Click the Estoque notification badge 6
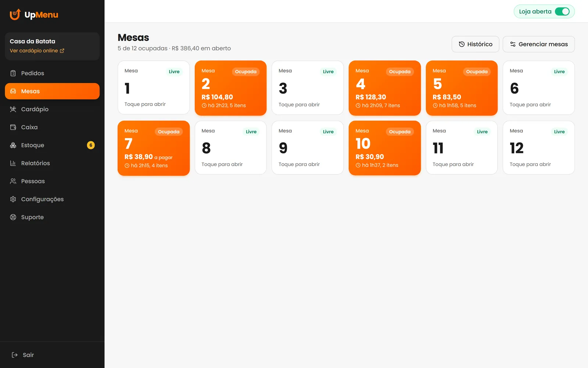Screen dimensions: 588x368 (x=91, y=145)
